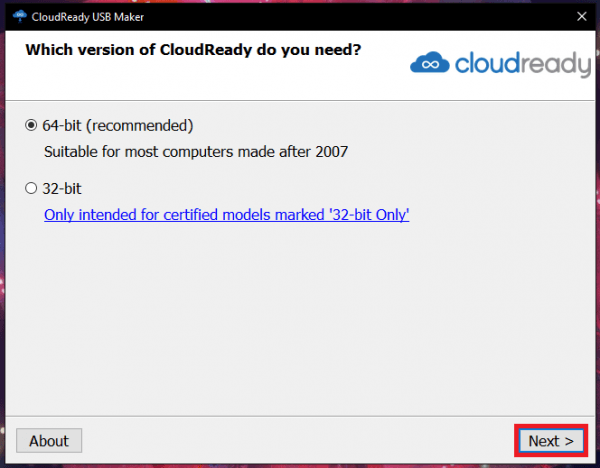Click the '32-bit' option label text

click(x=62, y=189)
